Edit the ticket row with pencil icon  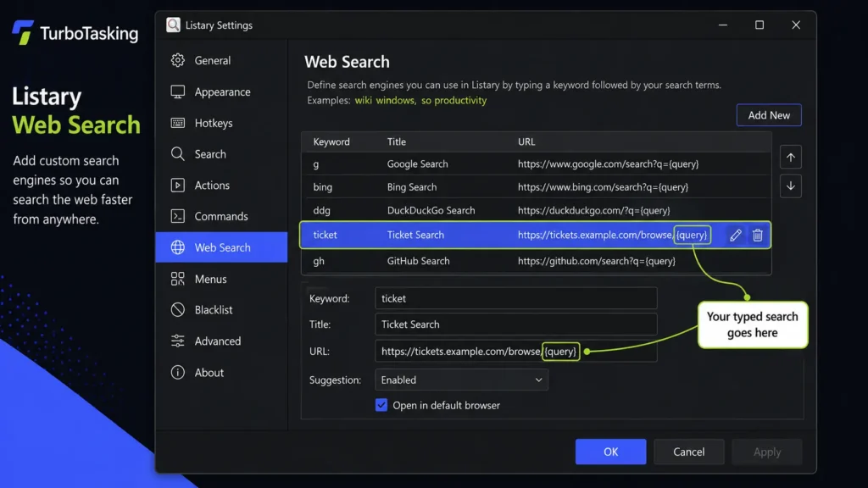coord(735,236)
